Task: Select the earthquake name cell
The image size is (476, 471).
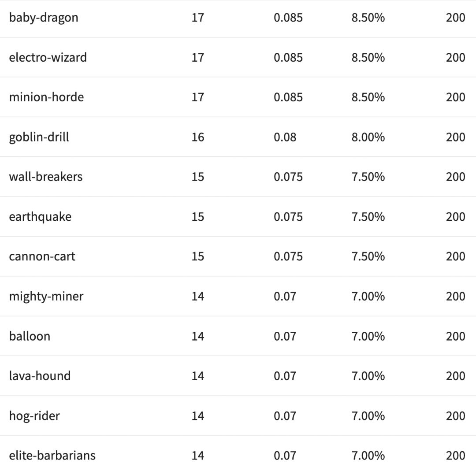Action: [x=40, y=217]
